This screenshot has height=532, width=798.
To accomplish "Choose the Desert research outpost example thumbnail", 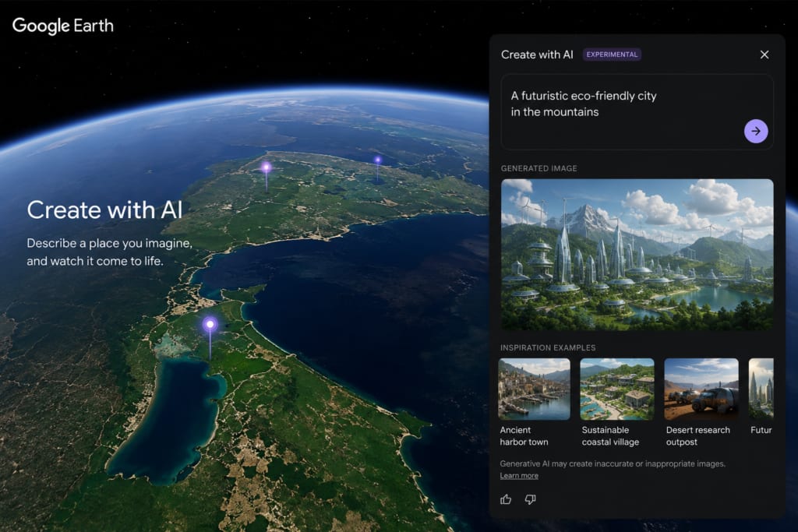I will click(x=701, y=389).
